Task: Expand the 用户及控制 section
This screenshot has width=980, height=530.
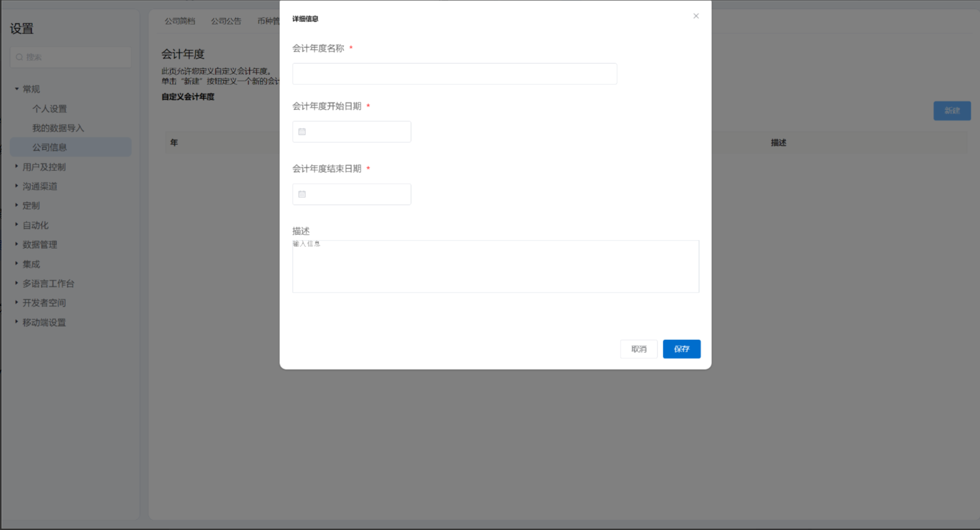Action: (16, 167)
